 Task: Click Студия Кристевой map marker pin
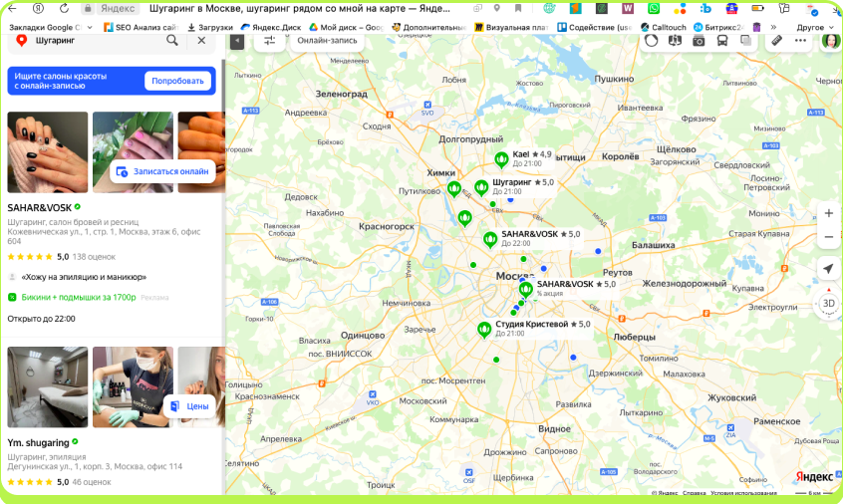[484, 330]
